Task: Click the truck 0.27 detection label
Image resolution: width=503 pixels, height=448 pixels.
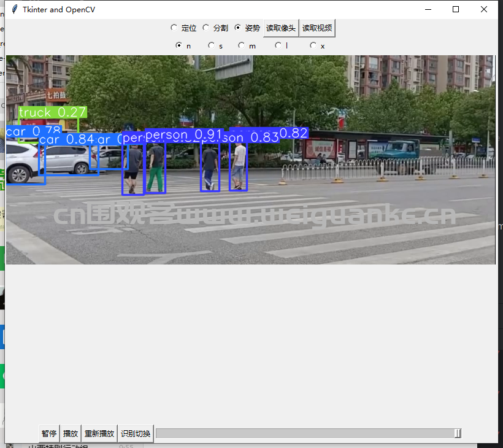Action: 53,112
